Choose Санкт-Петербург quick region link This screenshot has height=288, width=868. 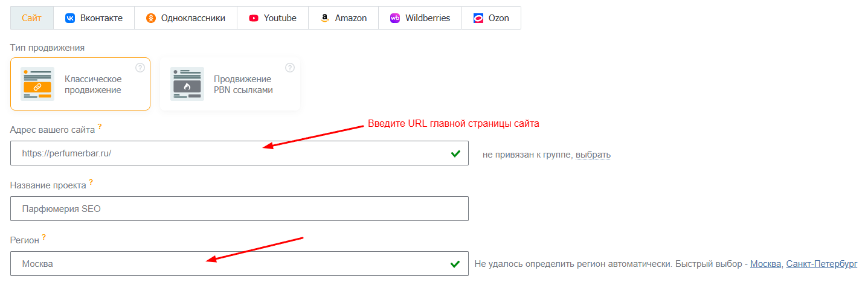tap(821, 264)
